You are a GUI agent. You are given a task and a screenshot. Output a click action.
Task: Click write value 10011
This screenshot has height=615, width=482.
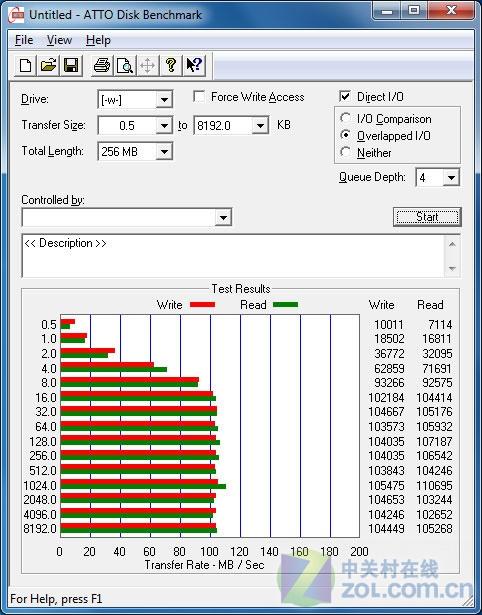389,324
